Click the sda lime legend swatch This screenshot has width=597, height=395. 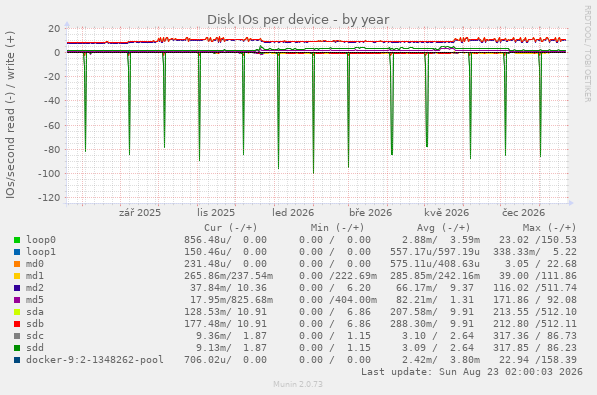(x=17, y=312)
